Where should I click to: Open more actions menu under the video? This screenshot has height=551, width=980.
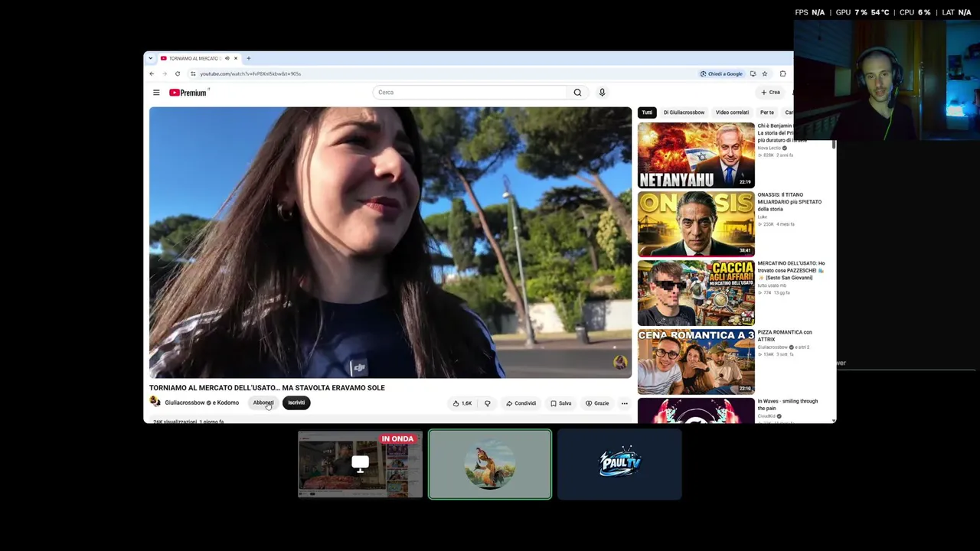click(x=624, y=403)
